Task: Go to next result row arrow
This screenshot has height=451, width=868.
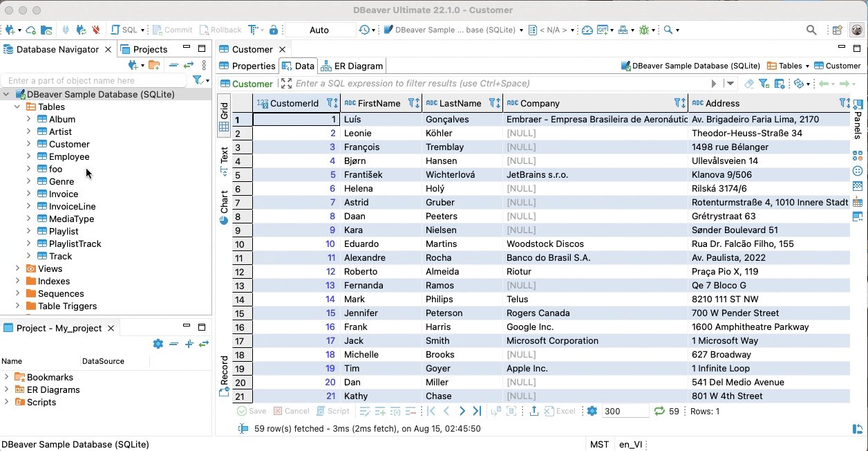Action: click(x=462, y=411)
